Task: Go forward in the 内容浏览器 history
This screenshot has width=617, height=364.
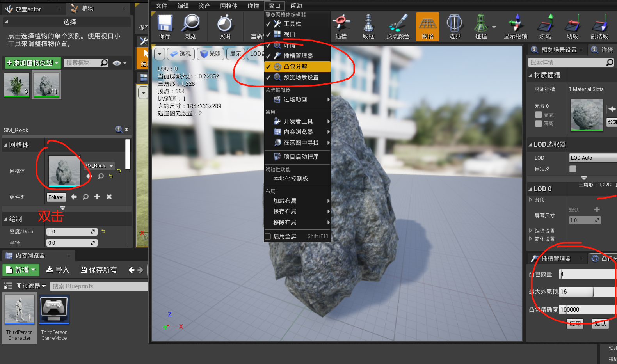Action: coord(140,270)
